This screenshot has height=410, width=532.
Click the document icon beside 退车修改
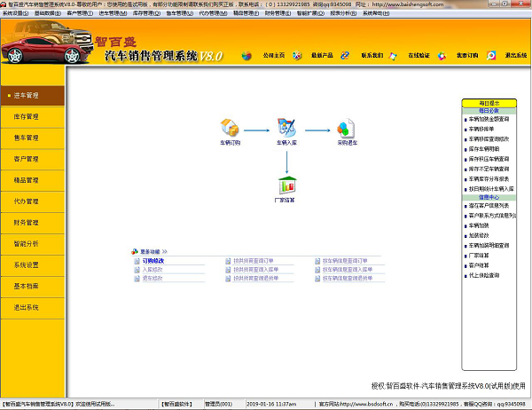coord(137,279)
